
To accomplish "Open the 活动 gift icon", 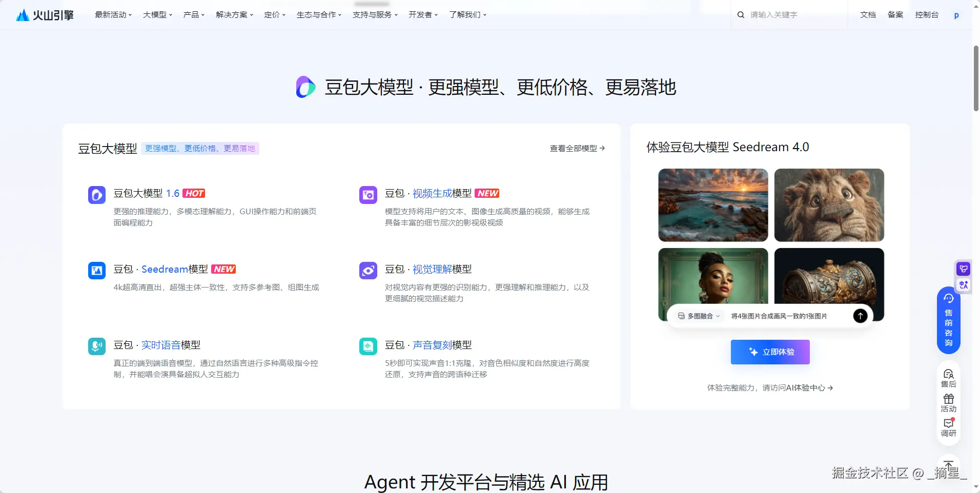I will point(948,403).
